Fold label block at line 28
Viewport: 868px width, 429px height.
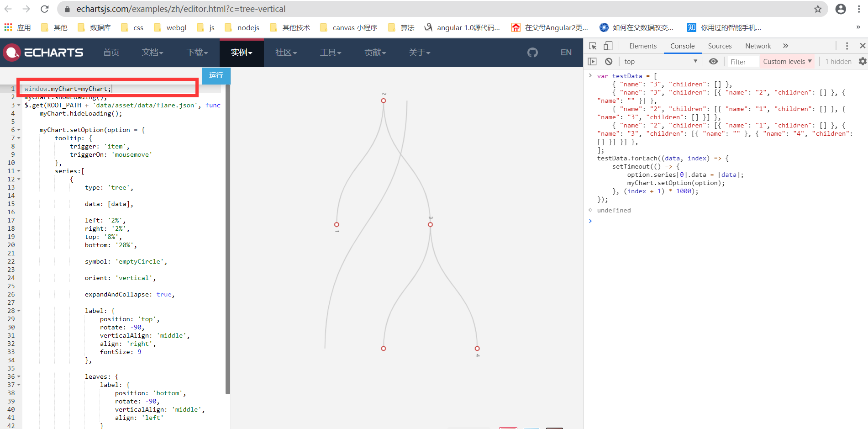coord(19,311)
